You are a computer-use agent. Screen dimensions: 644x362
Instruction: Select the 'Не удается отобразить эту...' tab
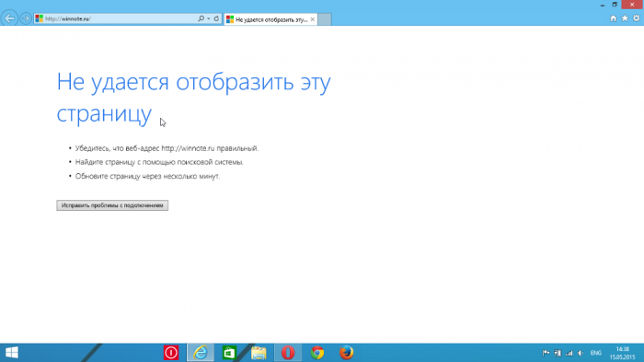pyautogui.click(x=270, y=19)
